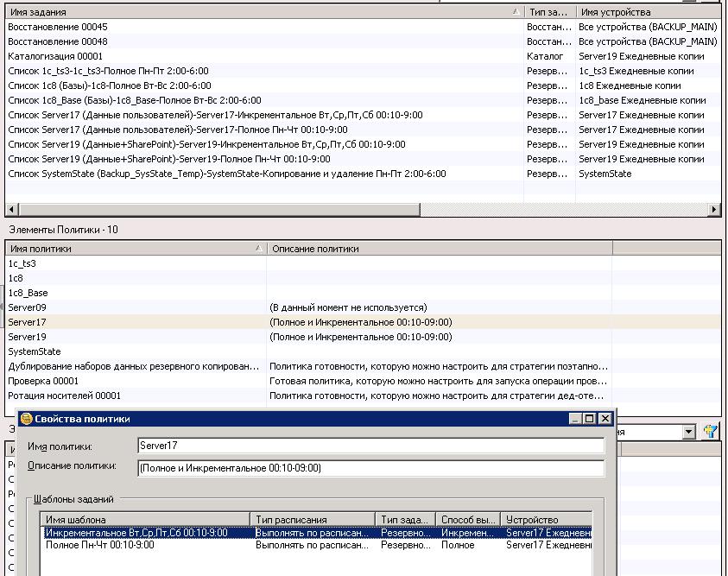The image size is (728, 576).
Task: Select job Список 1c_ts3 Полное Пн-Пт 2:00-6:00
Action: [108, 71]
